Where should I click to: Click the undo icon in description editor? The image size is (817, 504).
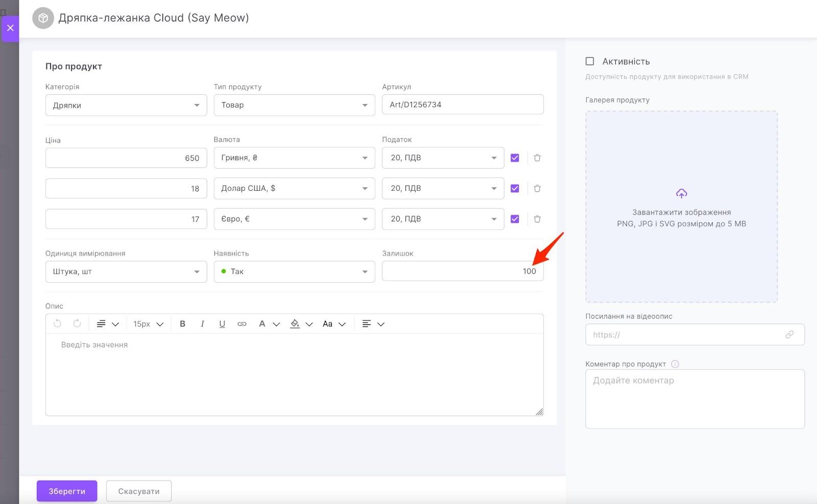(x=57, y=324)
